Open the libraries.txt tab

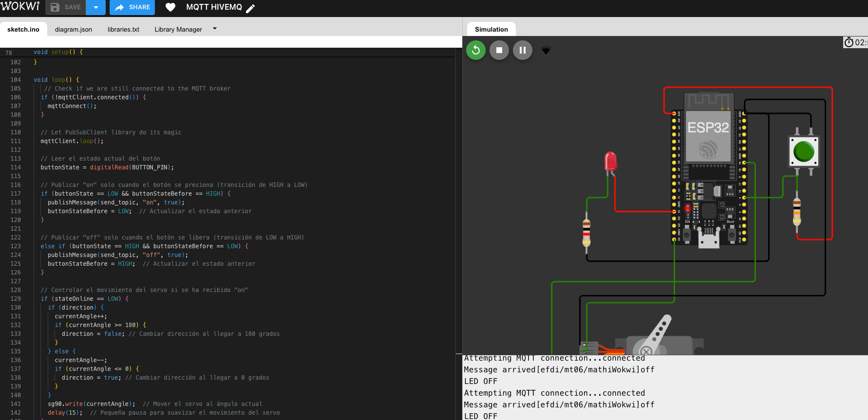pyautogui.click(x=123, y=29)
